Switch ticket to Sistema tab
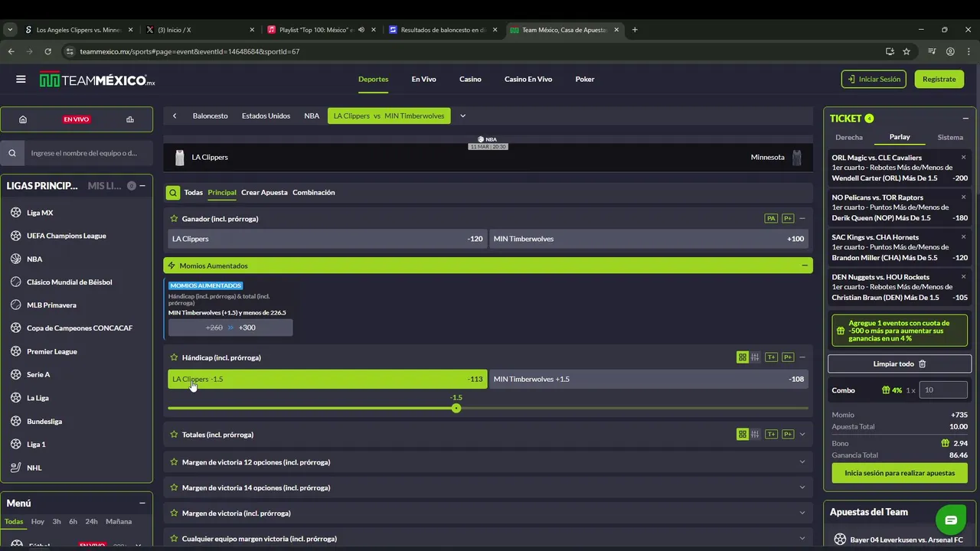Screen dimensions: 980x551 click(x=950, y=138)
